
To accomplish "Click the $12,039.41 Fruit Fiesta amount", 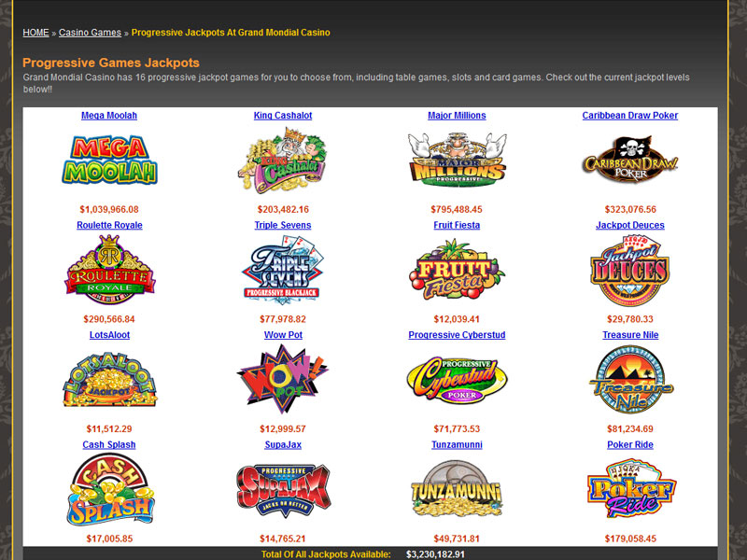I will click(457, 319).
